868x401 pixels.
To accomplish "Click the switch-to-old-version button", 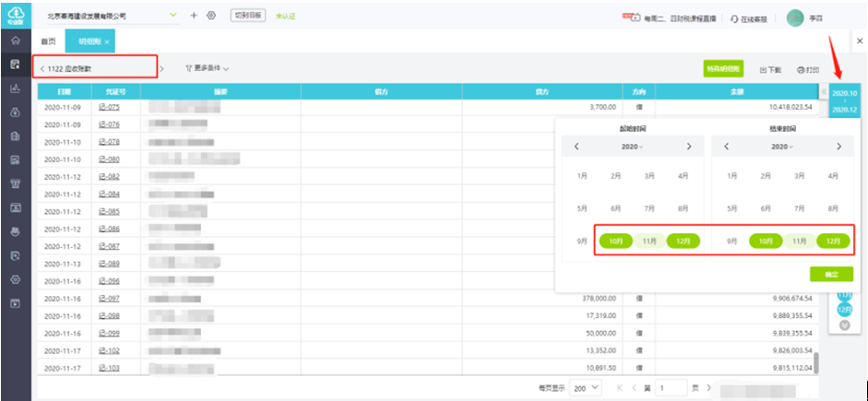I will [249, 16].
